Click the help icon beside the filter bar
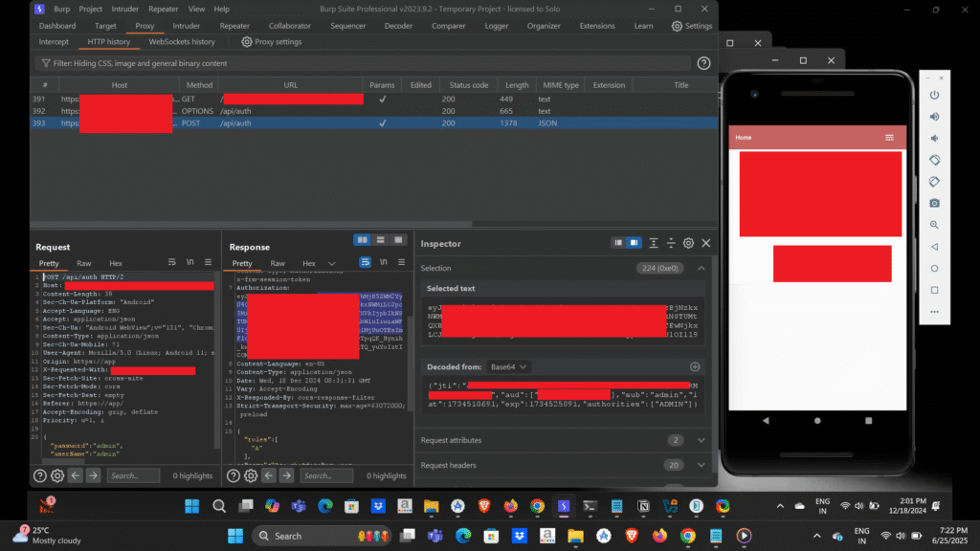Viewport: 980px width, 551px height. (x=703, y=63)
